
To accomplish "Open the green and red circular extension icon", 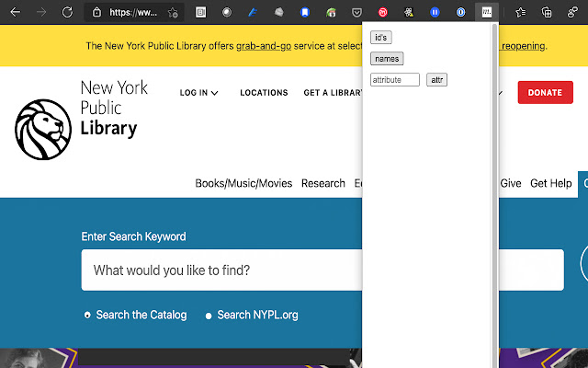I will coord(331,13).
